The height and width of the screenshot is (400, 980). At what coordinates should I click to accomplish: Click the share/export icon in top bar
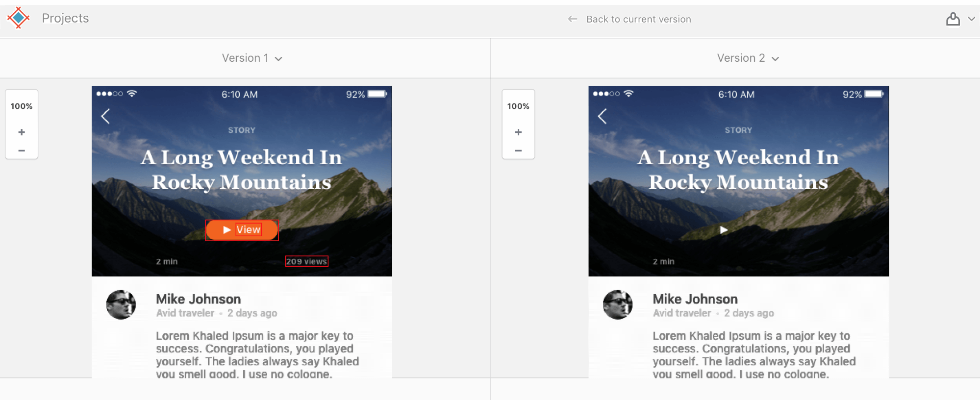coord(953,19)
